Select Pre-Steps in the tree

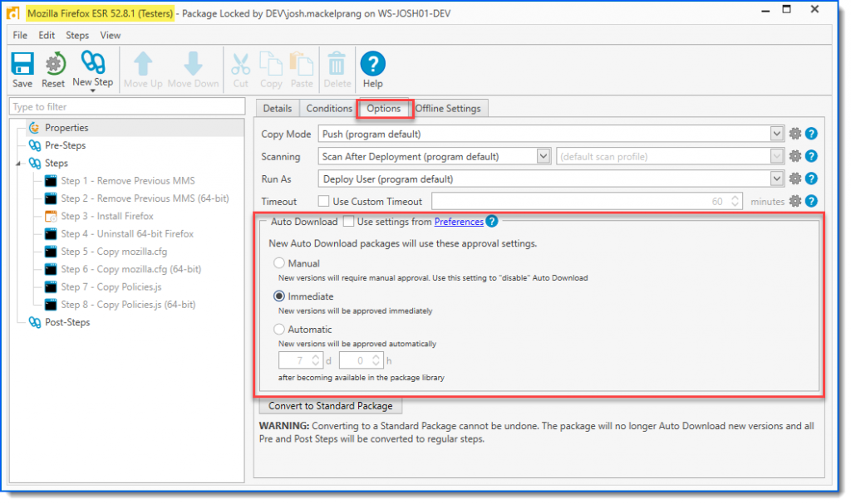[x=65, y=145]
